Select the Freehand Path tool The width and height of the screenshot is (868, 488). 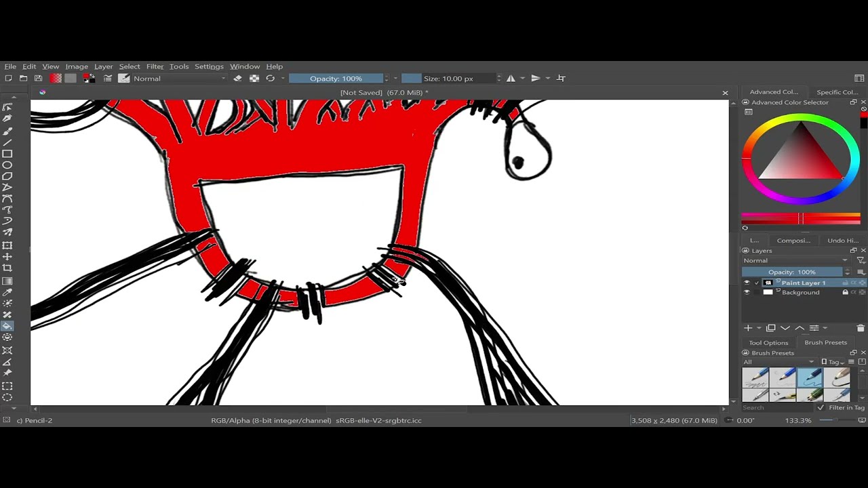[x=7, y=211]
